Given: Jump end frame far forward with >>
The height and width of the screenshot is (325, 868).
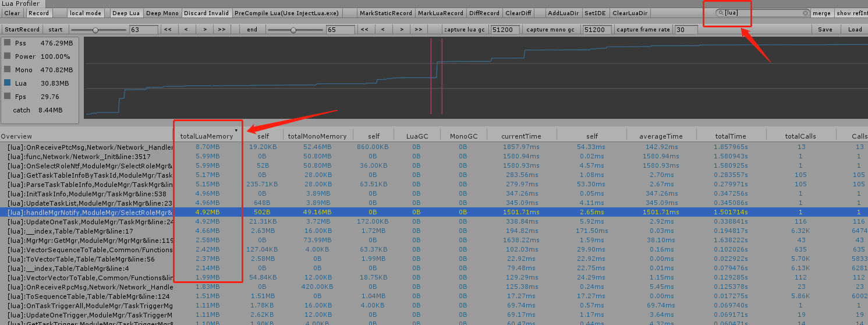Looking at the screenshot, I should pos(419,29).
